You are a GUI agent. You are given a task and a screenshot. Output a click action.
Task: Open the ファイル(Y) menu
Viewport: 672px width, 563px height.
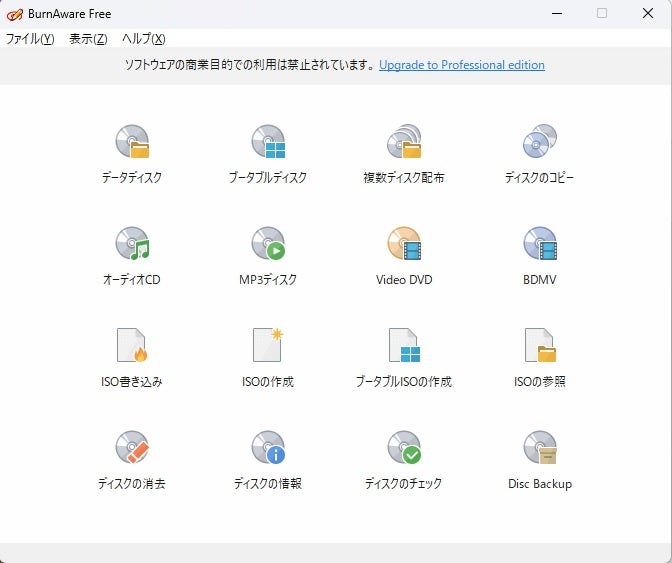(x=30, y=39)
